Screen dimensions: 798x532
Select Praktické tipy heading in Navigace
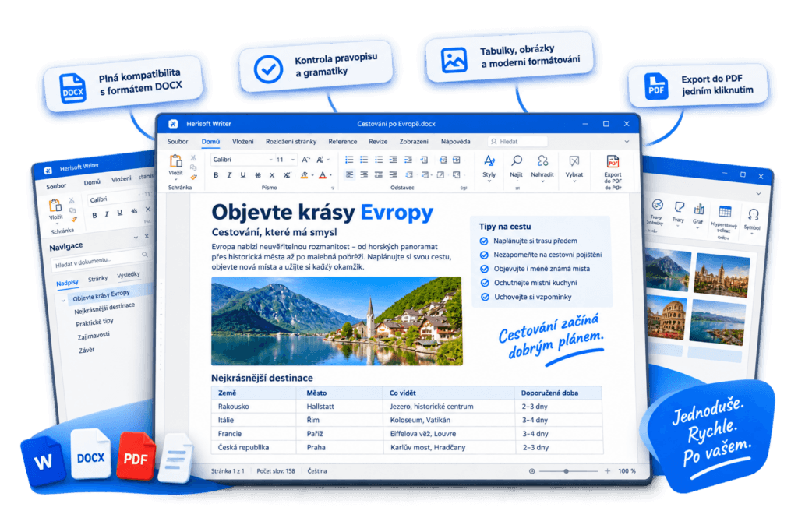point(94,322)
